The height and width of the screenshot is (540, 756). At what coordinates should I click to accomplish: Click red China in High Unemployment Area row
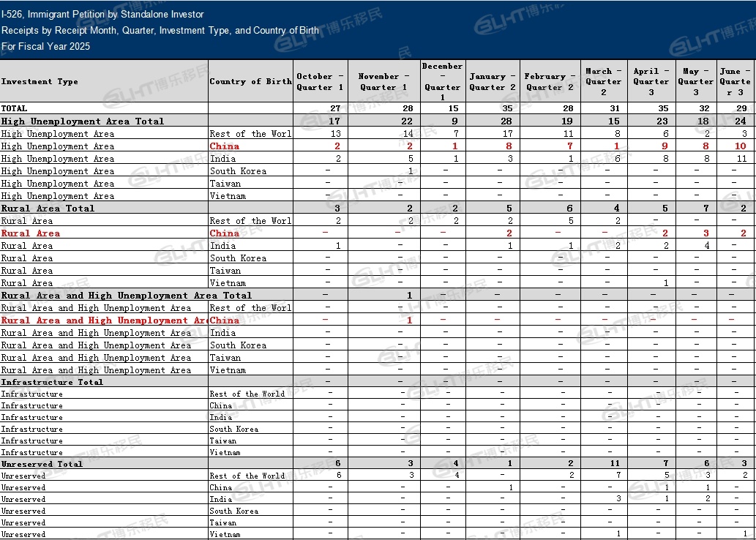click(x=225, y=146)
